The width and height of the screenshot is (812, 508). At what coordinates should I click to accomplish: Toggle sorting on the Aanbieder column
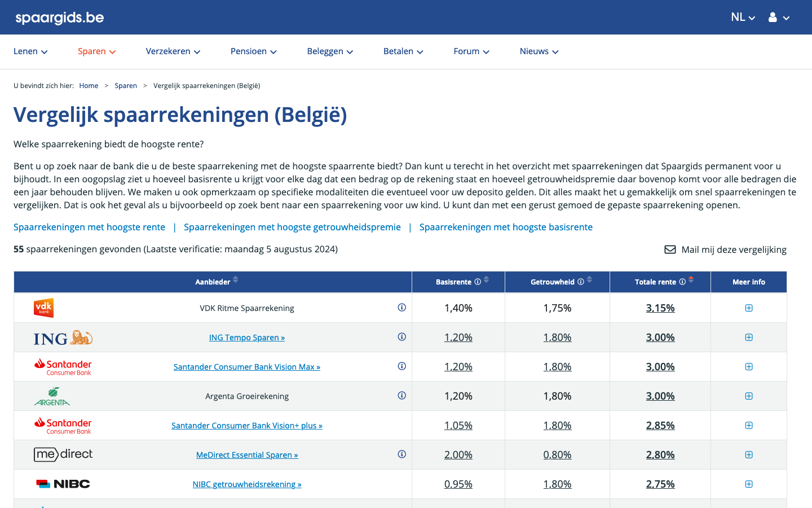pos(236,279)
